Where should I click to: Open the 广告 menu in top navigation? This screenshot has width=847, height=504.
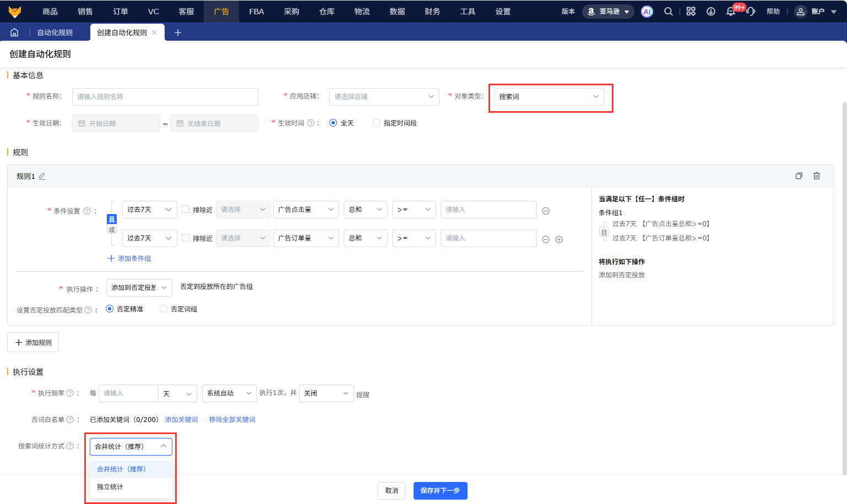(x=221, y=12)
